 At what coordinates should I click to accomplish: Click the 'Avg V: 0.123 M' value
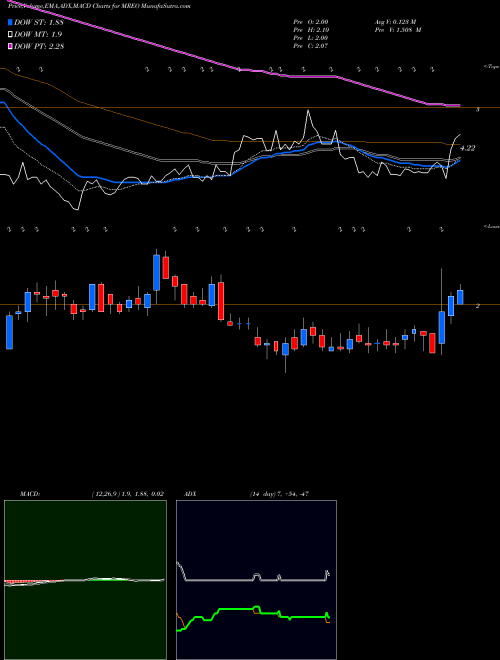click(x=395, y=22)
